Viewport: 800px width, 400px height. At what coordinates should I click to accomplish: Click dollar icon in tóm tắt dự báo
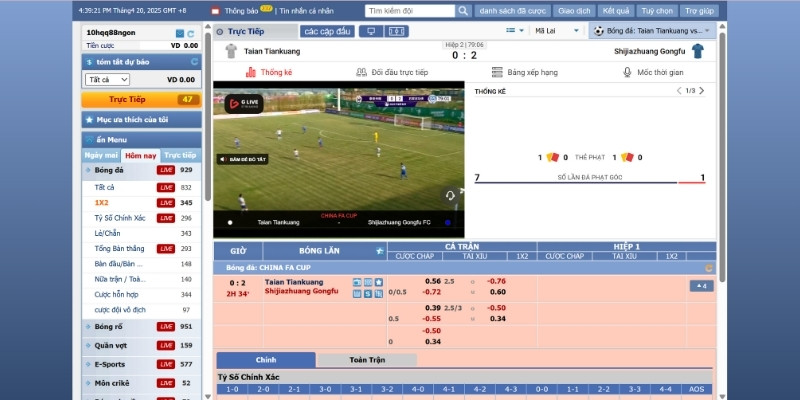tap(89, 62)
